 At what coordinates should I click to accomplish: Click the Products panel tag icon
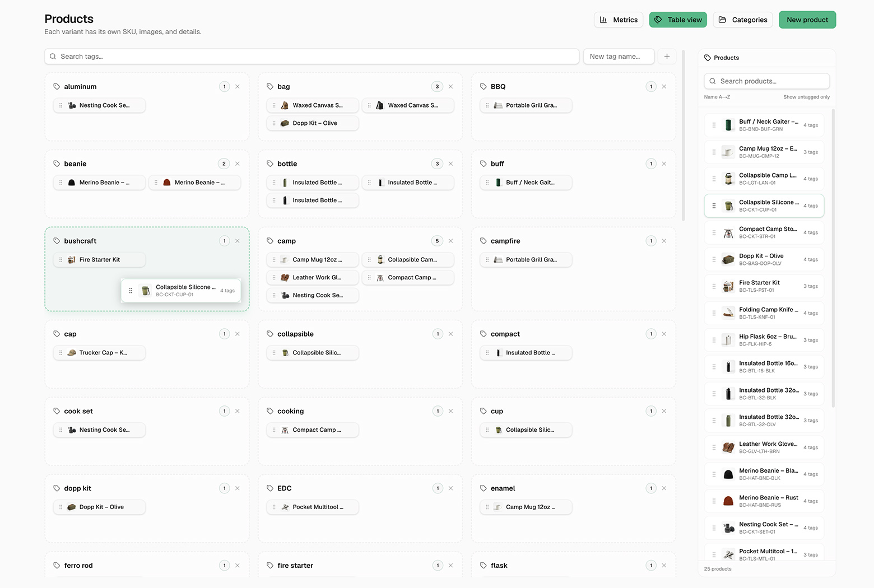pos(708,58)
